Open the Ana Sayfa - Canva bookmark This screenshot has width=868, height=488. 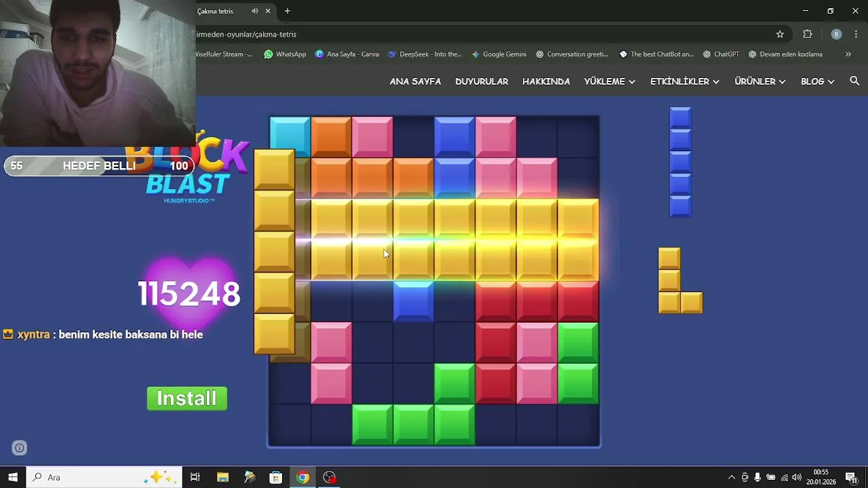(x=347, y=54)
